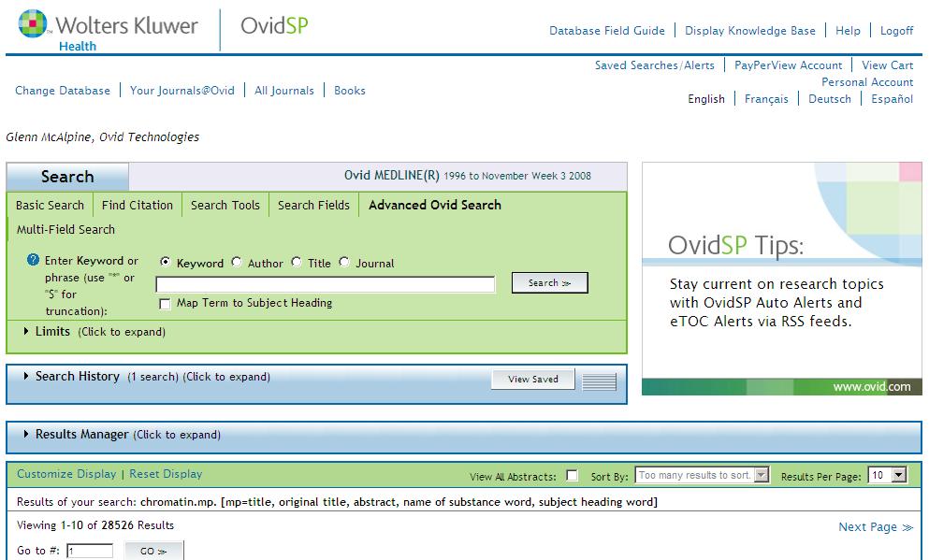Select the Advanced Ovid Search tab
This screenshot has height=560, width=929.
(435, 205)
